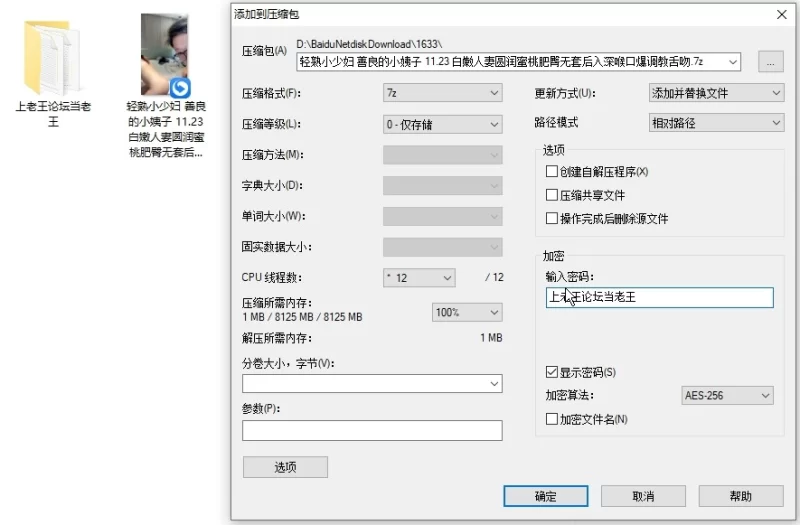800x525 pixels.
Task: Open the 压缩格式 dropdown showing 7z
Action: [442, 94]
